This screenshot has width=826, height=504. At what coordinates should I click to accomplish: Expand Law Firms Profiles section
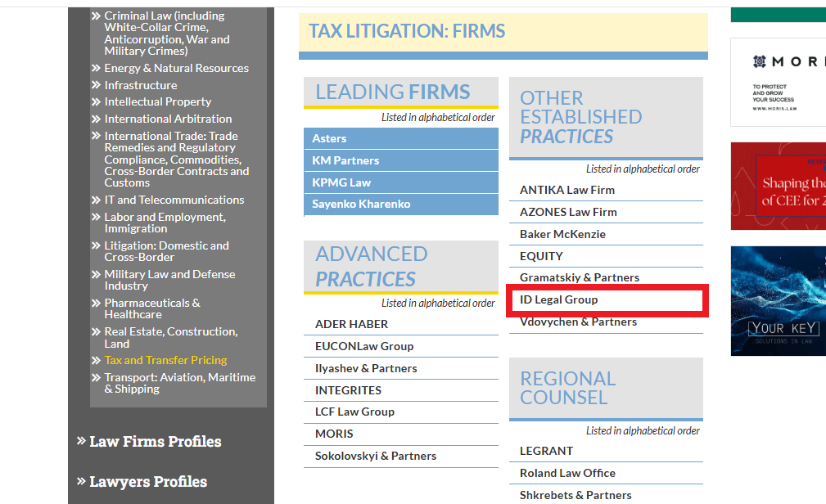tap(156, 441)
